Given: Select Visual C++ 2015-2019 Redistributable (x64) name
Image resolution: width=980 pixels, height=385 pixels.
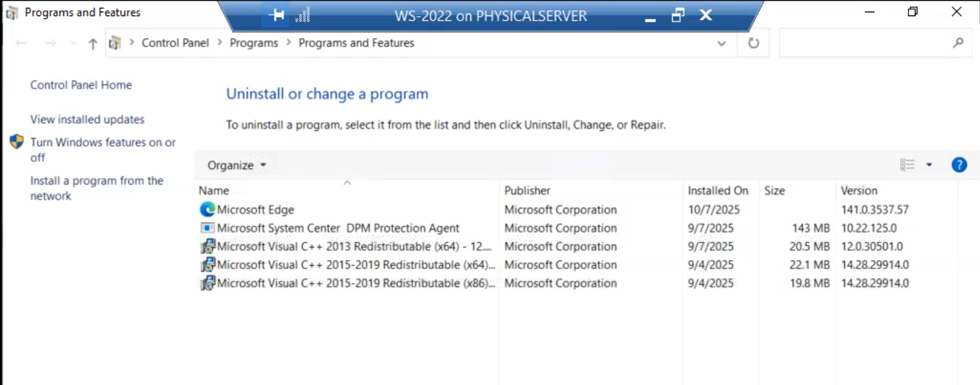Looking at the screenshot, I should tap(356, 264).
